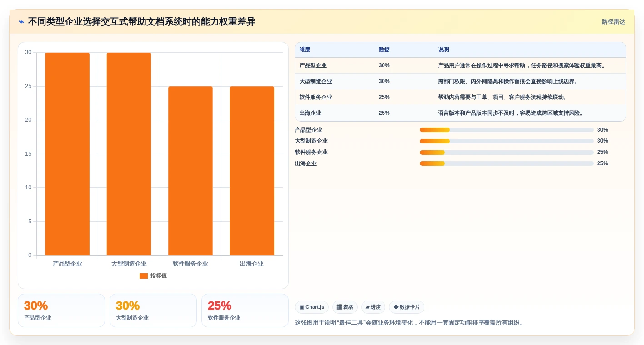Click the footer note starting 这张图用于说明
The height and width of the screenshot is (345, 644).
pos(409,323)
